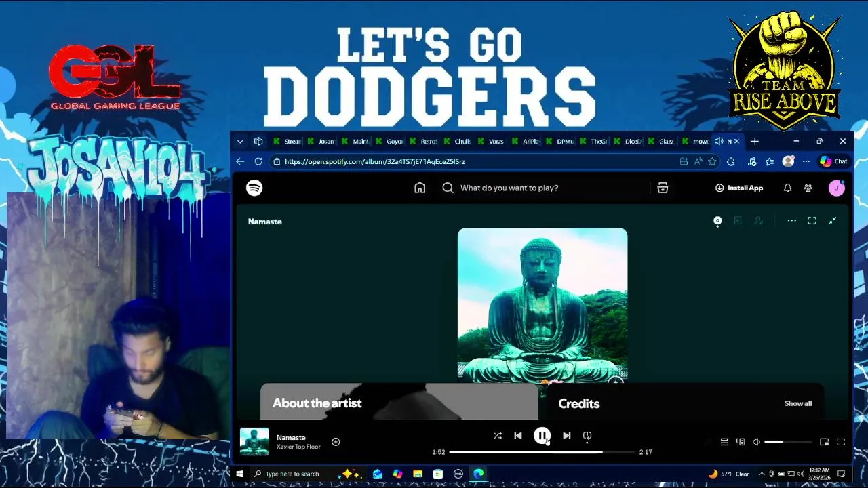
Task: Add Namaste to Liked Songs
Action: click(x=336, y=442)
